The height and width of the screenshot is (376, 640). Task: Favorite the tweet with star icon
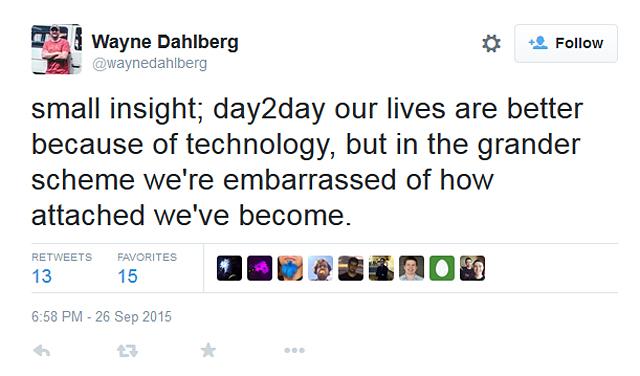(208, 350)
